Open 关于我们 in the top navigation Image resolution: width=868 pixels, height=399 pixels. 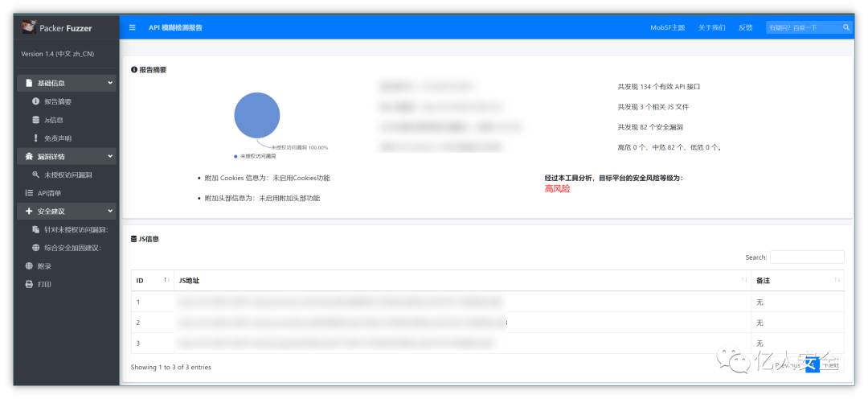tap(711, 27)
